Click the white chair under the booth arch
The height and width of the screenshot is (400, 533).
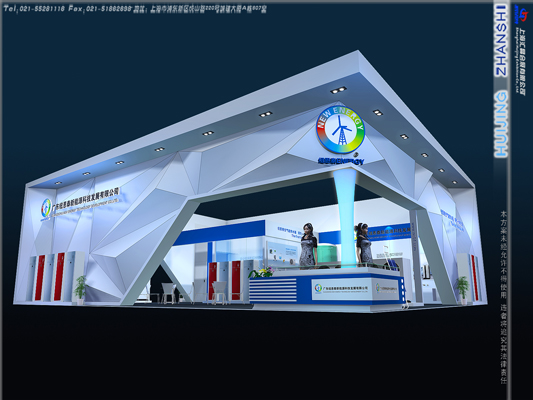pos(169,293)
